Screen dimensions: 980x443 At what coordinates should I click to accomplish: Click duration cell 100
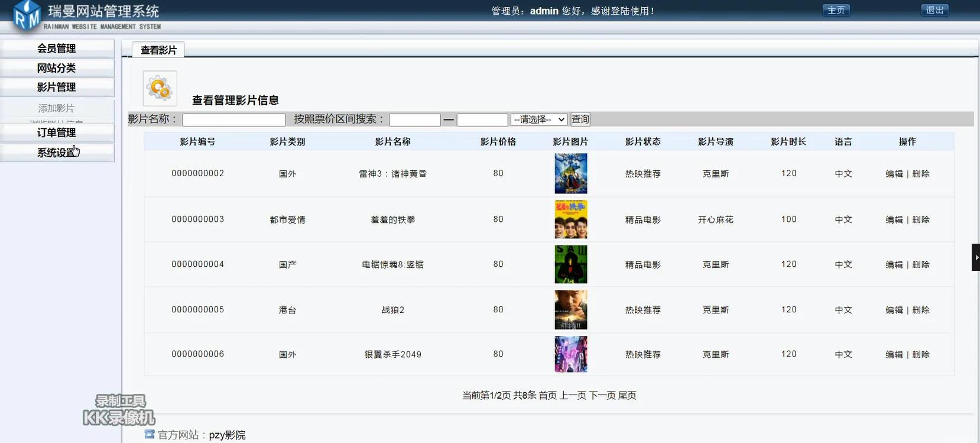pyautogui.click(x=788, y=219)
